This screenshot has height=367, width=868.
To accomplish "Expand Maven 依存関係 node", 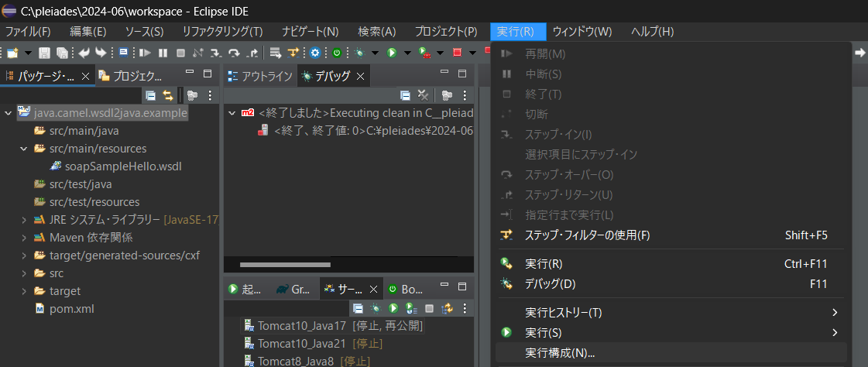I will [x=24, y=238].
